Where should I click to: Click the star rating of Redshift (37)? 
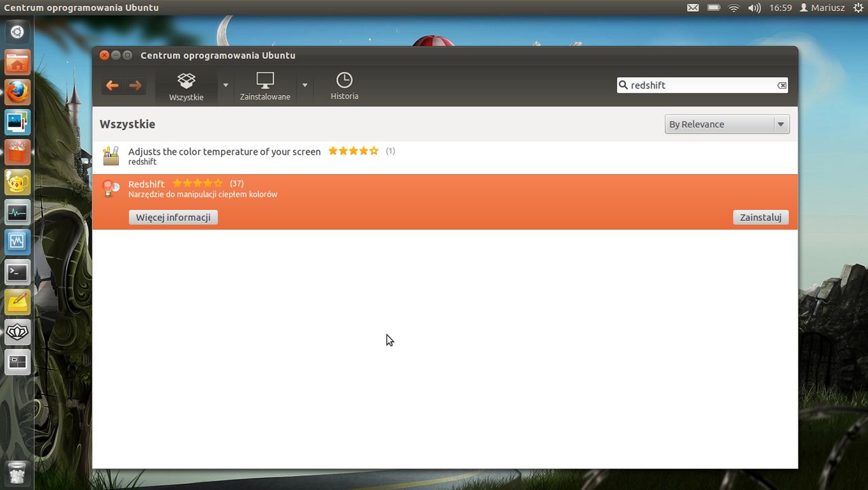click(x=197, y=183)
